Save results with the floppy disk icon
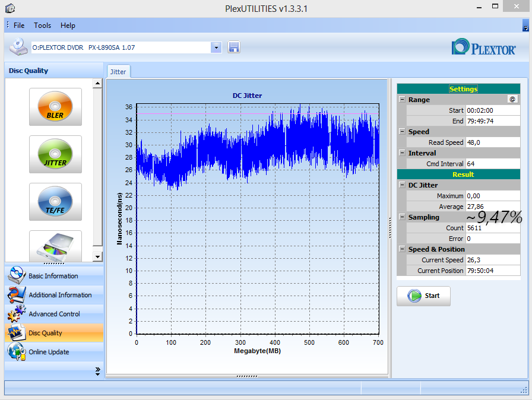The height and width of the screenshot is (400, 532). tap(234, 47)
